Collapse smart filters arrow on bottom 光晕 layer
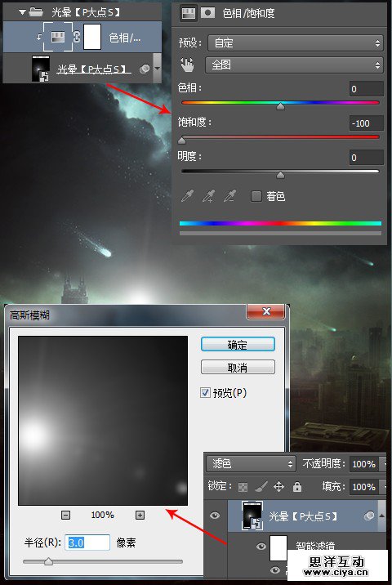 pos(381,516)
